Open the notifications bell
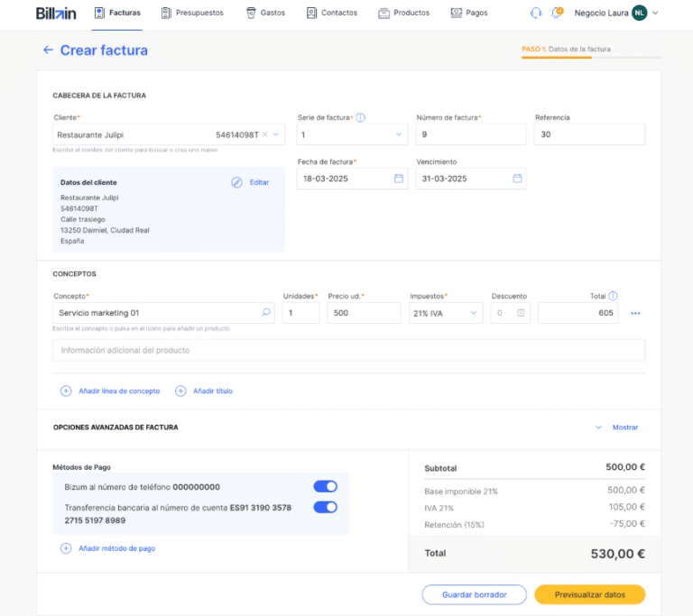This screenshot has height=616, width=693. pyautogui.click(x=558, y=13)
